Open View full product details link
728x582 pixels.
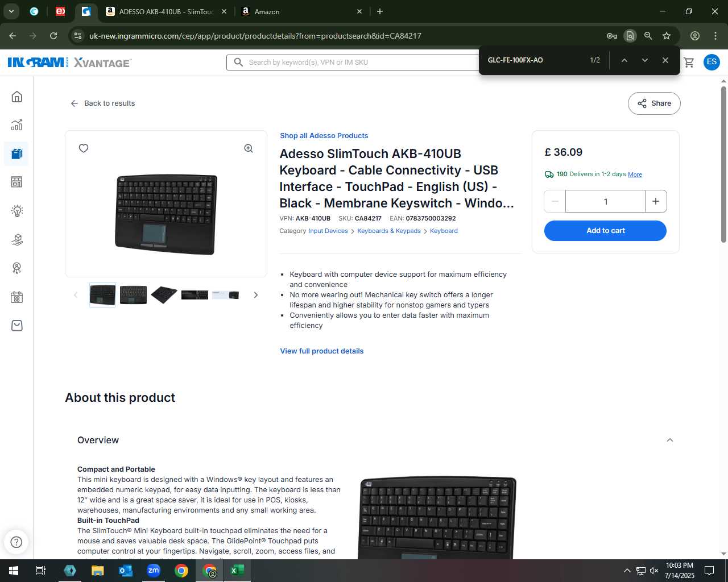pos(322,351)
